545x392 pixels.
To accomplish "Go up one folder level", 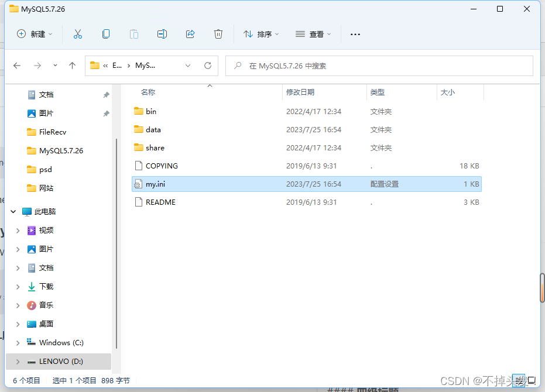I will pos(73,66).
